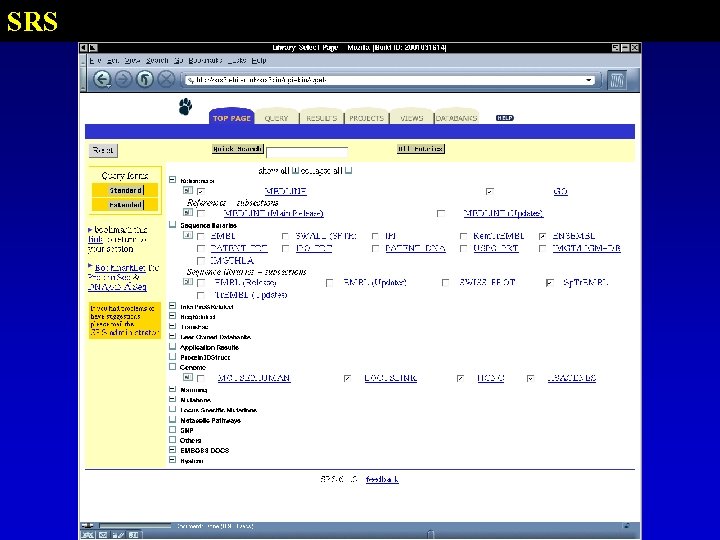Click the small icon left of MOUSE2HUMAN checkbox

click(187, 377)
